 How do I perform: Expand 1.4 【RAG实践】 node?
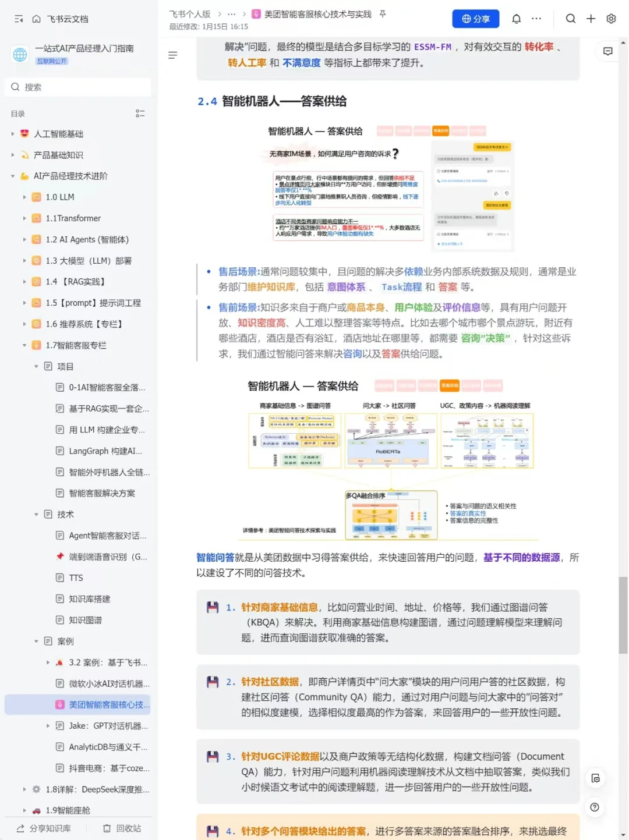24,282
